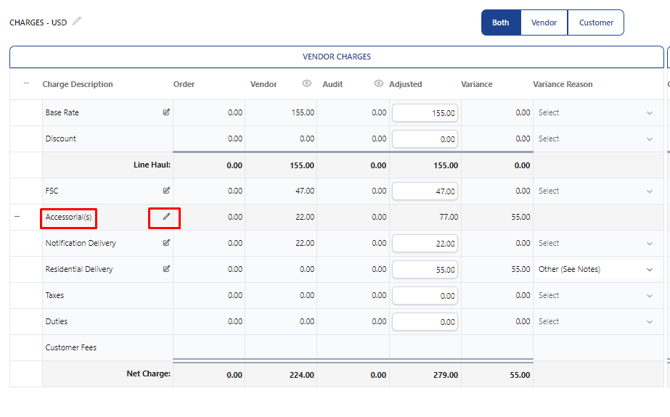Click the edit icon on Base Rate row
This screenshot has height=417, width=670.
[x=166, y=112]
